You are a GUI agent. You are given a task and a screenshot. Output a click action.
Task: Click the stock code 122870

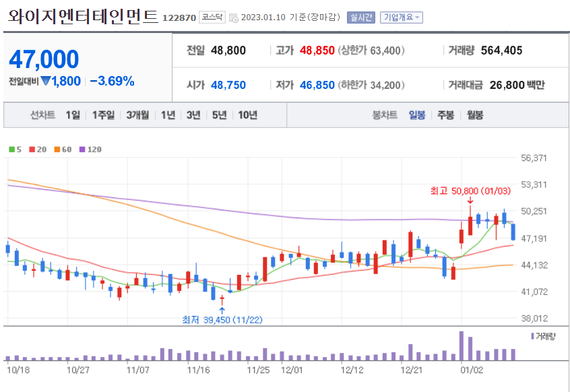click(x=179, y=18)
